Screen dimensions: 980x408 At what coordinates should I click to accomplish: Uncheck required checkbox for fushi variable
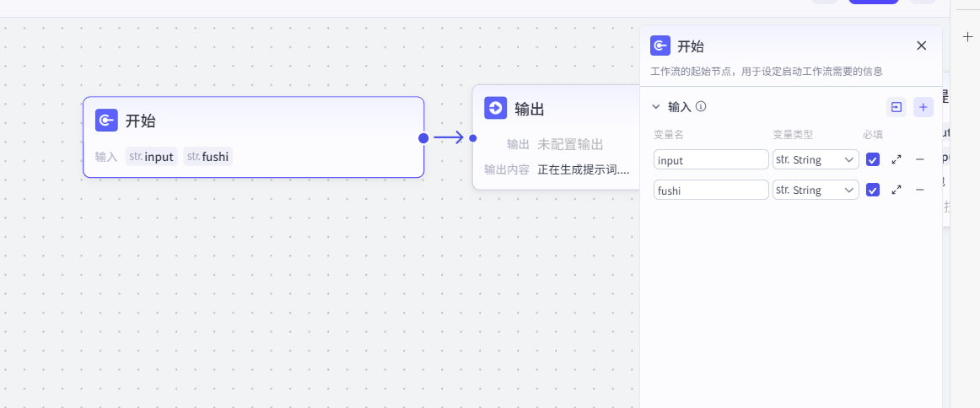point(873,190)
